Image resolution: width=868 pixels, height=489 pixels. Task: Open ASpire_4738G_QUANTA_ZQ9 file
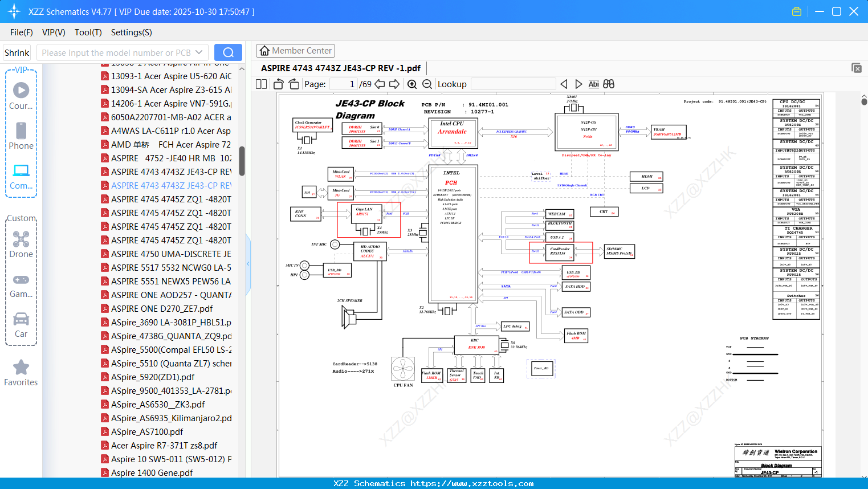click(x=166, y=336)
